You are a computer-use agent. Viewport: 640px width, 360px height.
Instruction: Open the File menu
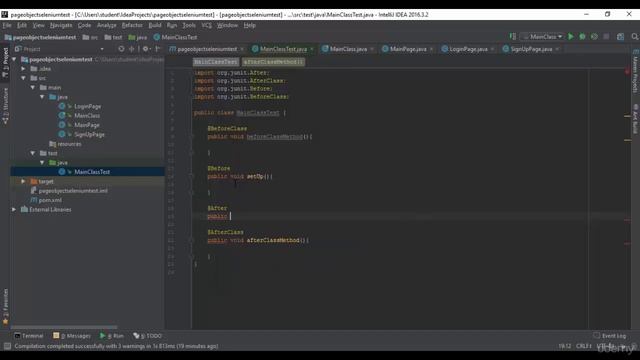click(x=7, y=25)
